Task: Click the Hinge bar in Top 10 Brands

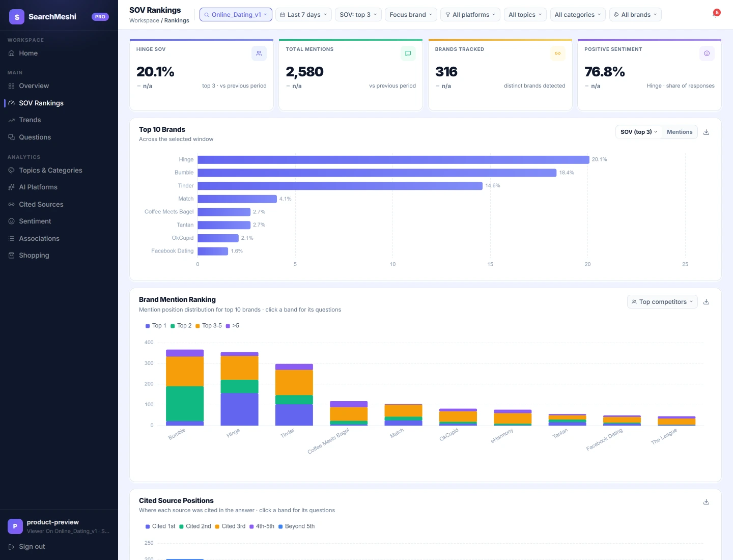Action: click(393, 160)
